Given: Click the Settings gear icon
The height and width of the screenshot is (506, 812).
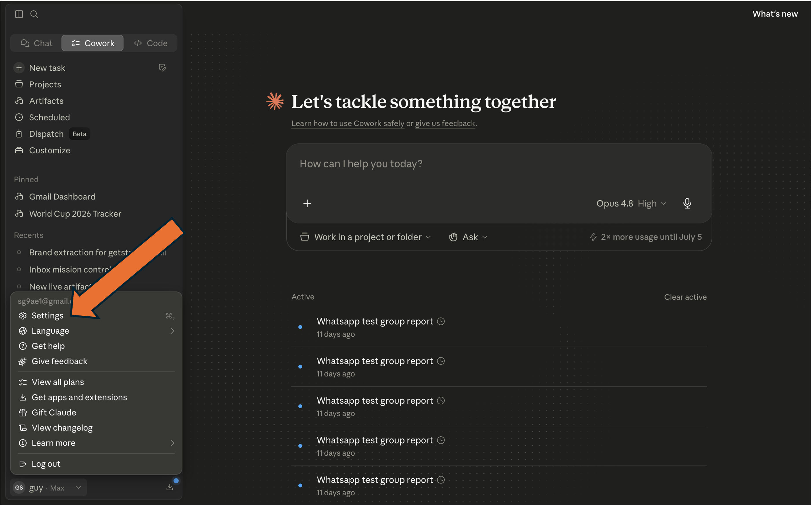Looking at the screenshot, I should pos(23,315).
